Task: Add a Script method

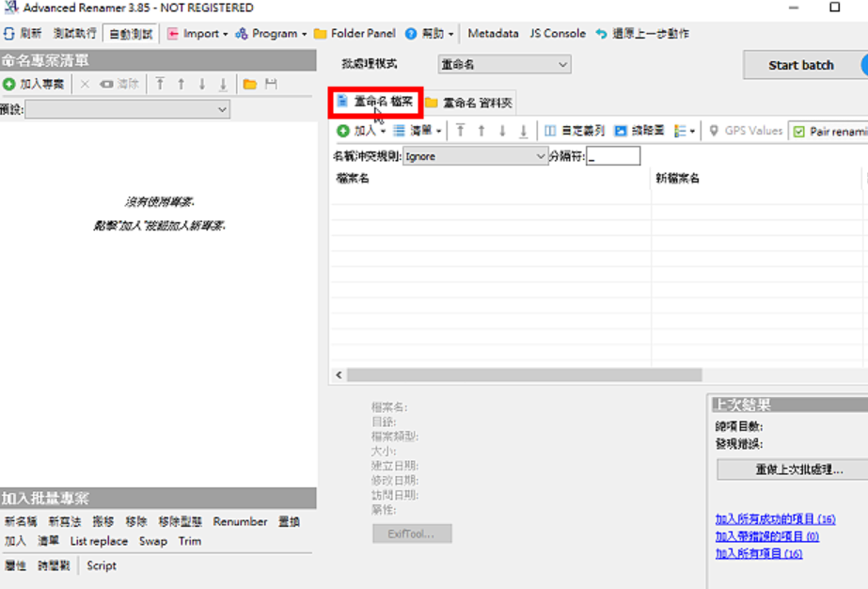Action: click(102, 565)
